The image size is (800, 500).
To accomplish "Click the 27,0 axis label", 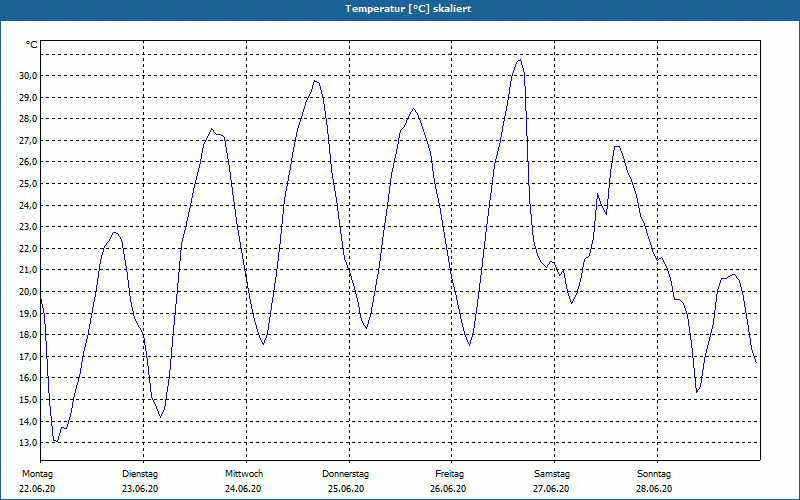I will pyautogui.click(x=28, y=140).
